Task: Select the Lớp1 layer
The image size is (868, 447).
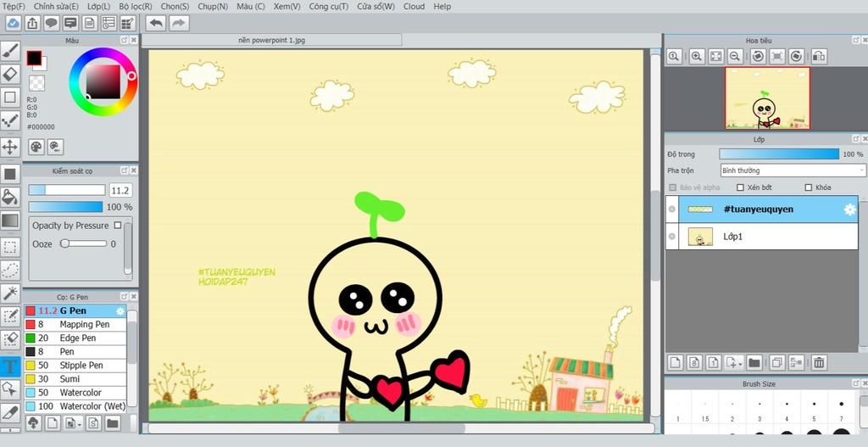Action: [762, 237]
